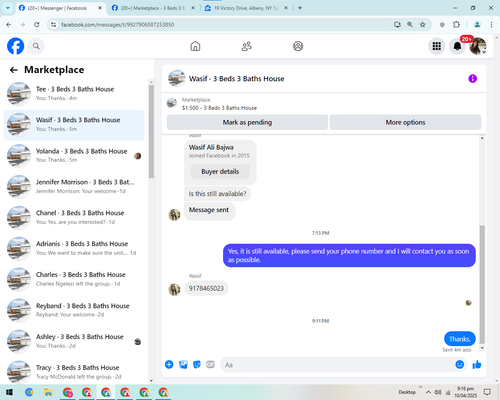Open Chanel's conversation
Image resolution: width=500 pixels, height=400 pixels.
[74, 217]
